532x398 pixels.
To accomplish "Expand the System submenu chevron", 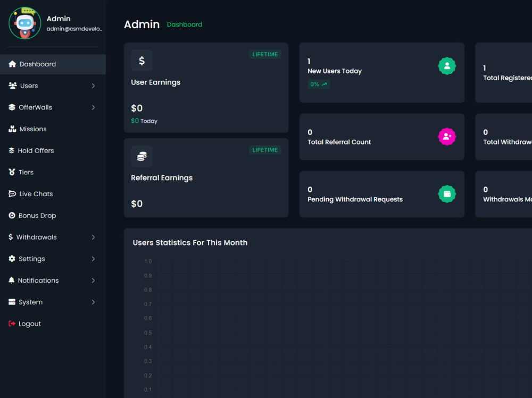I will tap(93, 302).
